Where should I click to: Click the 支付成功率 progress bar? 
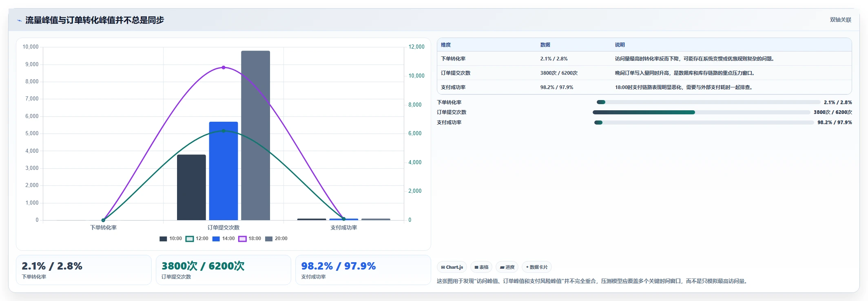(x=704, y=123)
